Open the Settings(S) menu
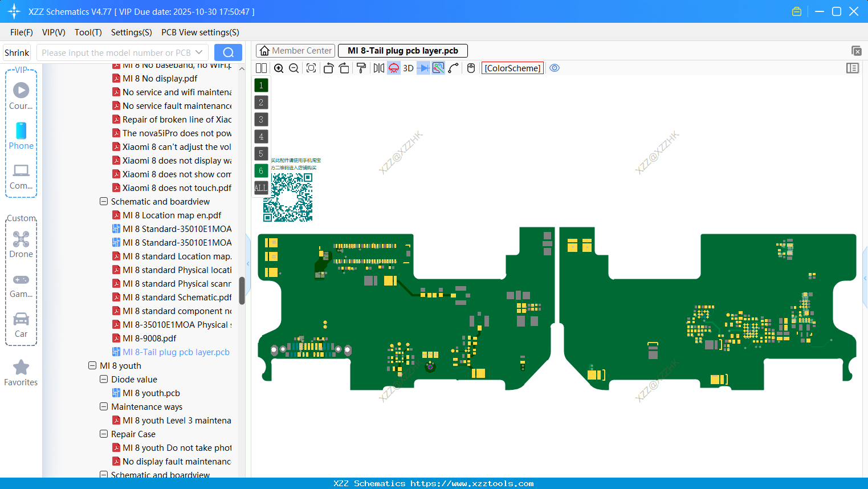This screenshot has width=868, height=489. pyautogui.click(x=132, y=32)
